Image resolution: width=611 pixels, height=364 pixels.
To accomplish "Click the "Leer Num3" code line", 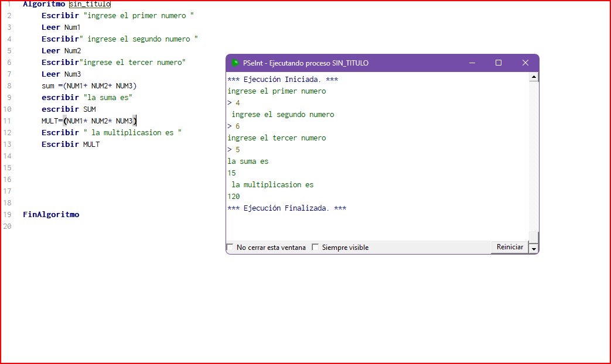I will point(61,74).
